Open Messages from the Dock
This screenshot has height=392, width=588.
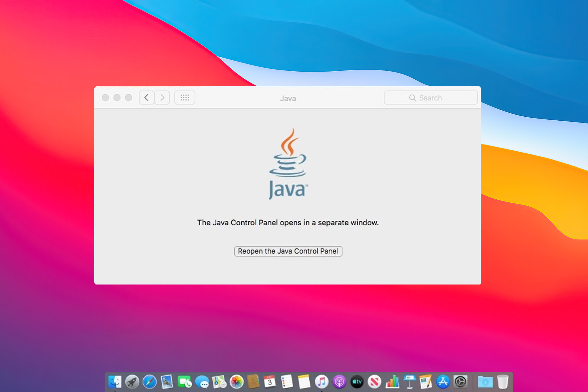pos(203,382)
